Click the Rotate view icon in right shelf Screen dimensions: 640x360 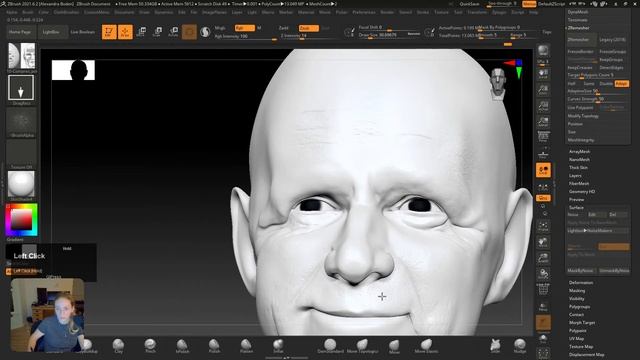pyautogui.click(x=543, y=273)
